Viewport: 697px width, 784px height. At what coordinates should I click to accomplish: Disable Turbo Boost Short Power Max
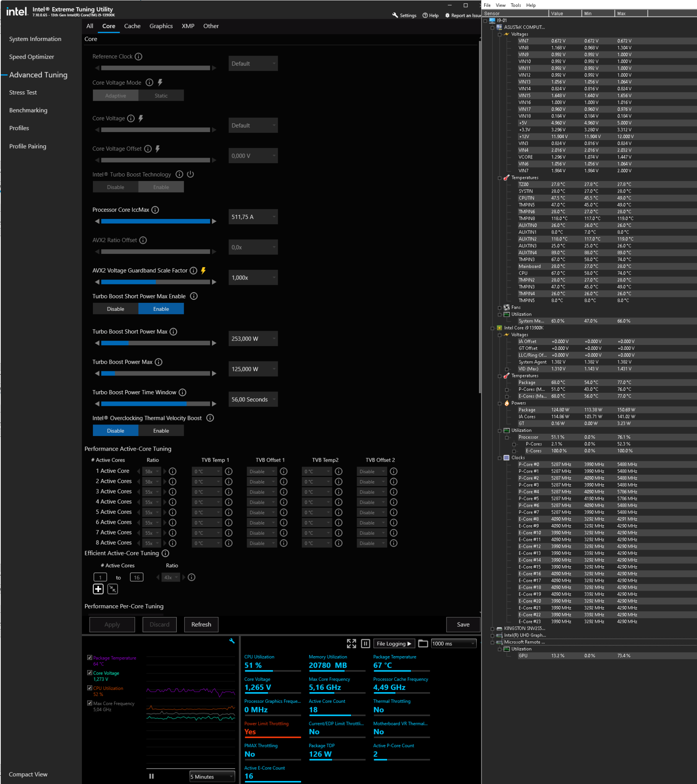(116, 309)
